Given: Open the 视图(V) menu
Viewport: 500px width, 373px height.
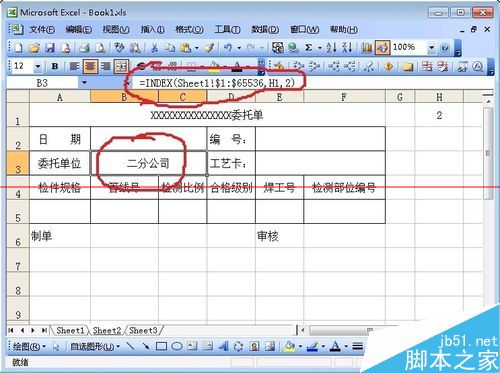Looking at the screenshot, I should point(116,30).
